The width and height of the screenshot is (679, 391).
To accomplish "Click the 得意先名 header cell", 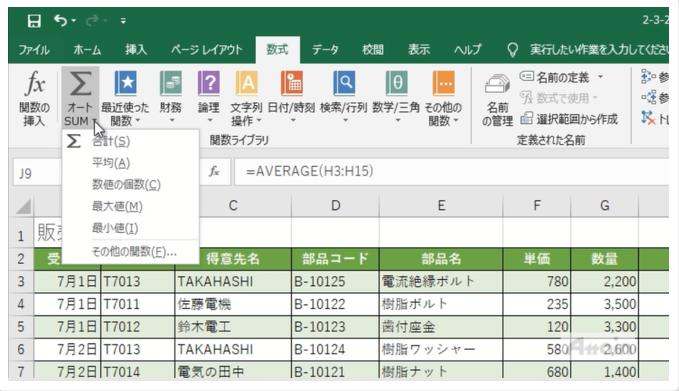I will (x=233, y=259).
